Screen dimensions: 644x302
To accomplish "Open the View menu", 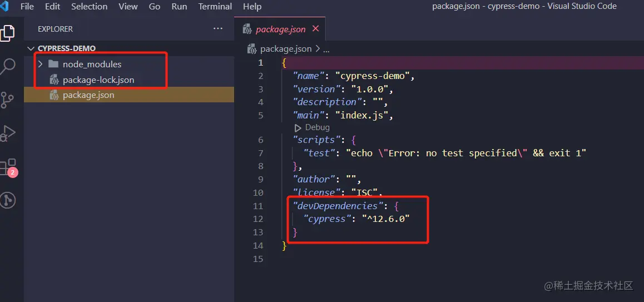I will click(x=128, y=7).
